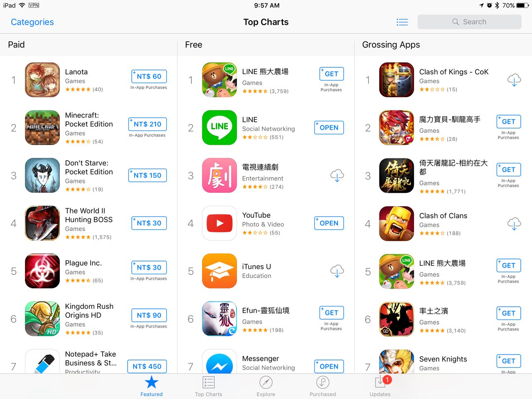Image resolution: width=532 pixels, height=399 pixels.
Task: Tap cloud download icon for 電視連續劇
Action: (x=337, y=175)
